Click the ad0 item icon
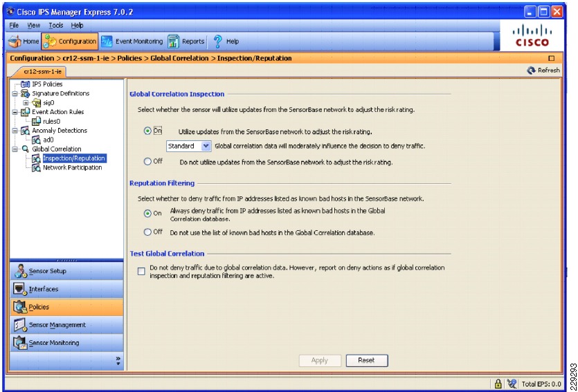Screen dimensions: 578x392 [36, 140]
